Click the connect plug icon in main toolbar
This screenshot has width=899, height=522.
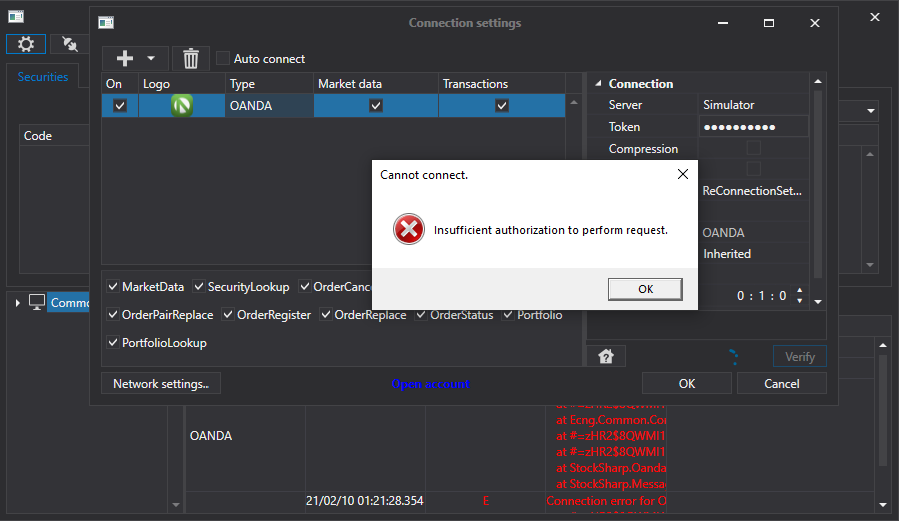pos(70,44)
